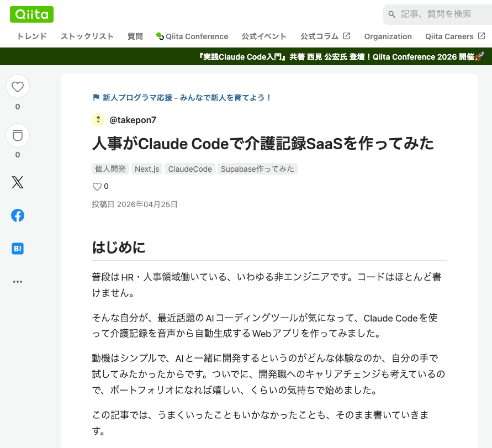Open 公式コラム external link
This screenshot has width=492, height=448.
click(325, 36)
